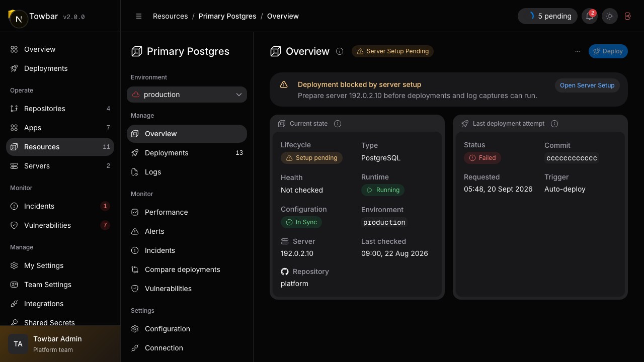Open My Settings

[x=60, y=265]
